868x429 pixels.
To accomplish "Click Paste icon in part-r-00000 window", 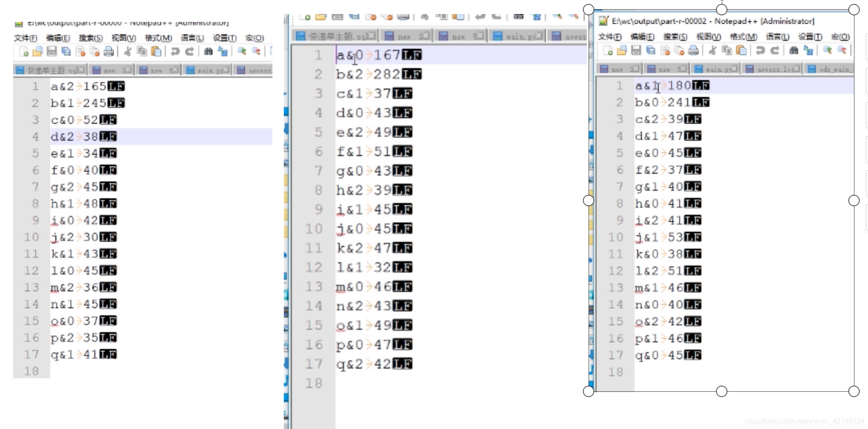I will 156,52.
